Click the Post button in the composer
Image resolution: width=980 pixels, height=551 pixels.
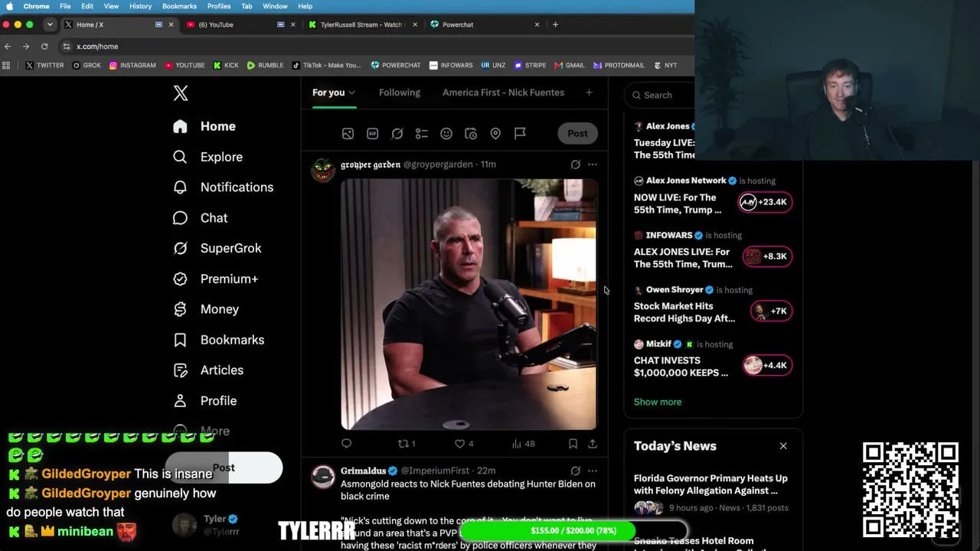(578, 134)
